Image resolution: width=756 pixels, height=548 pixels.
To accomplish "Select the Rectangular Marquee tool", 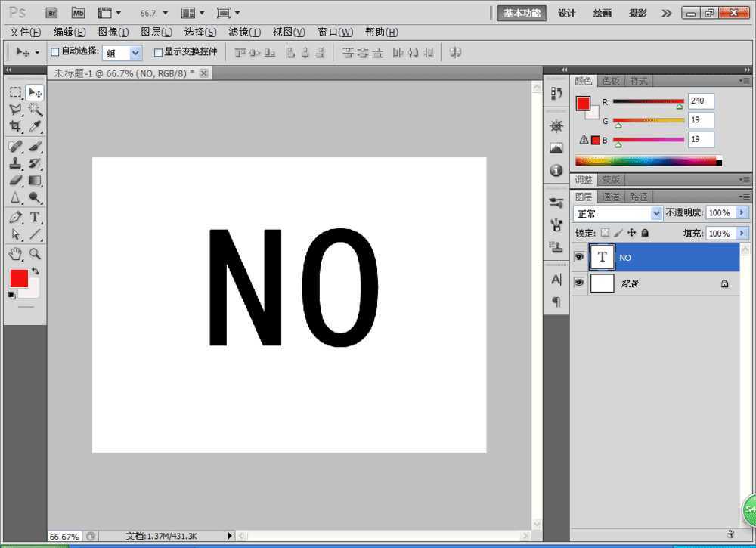I will click(x=15, y=92).
